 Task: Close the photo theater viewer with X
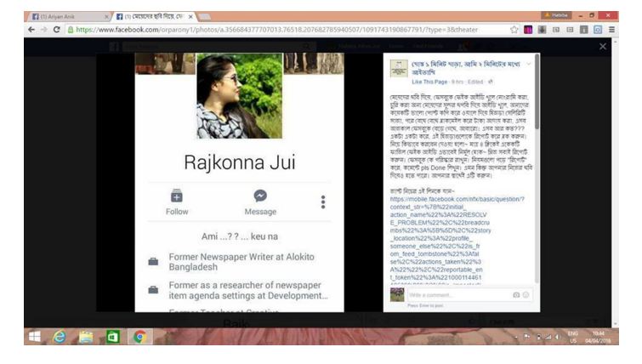pos(603,46)
